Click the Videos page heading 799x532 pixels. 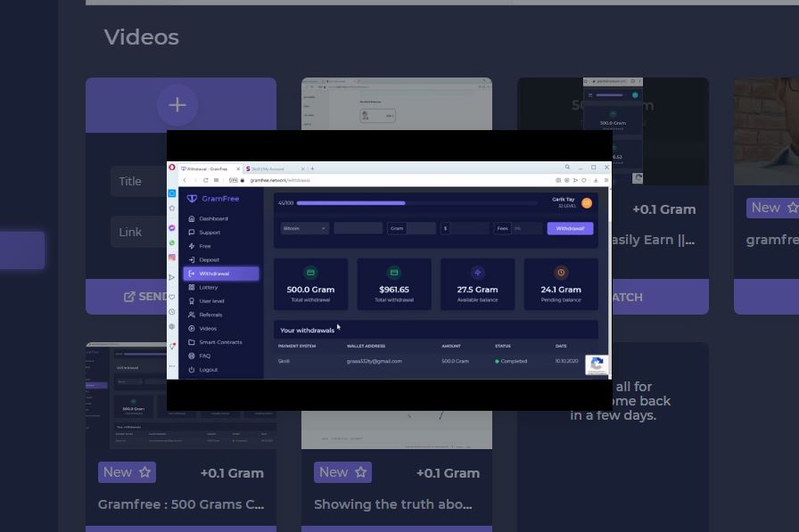tap(142, 37)
